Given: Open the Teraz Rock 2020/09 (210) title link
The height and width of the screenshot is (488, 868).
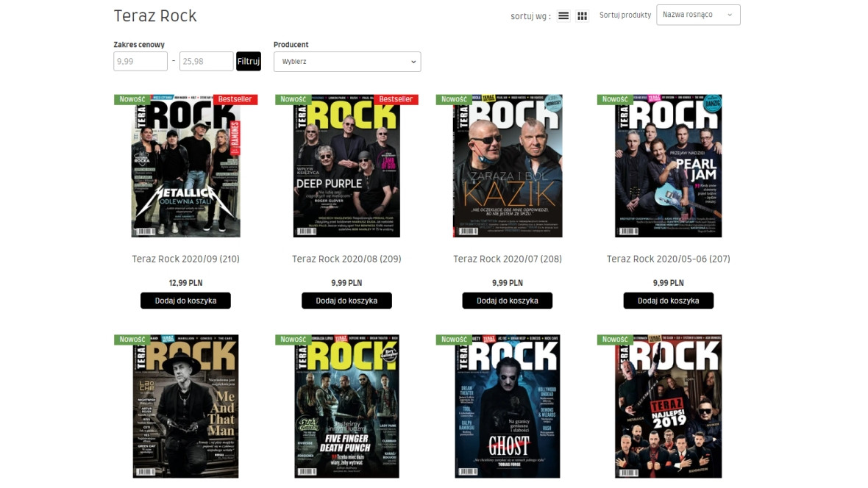Looking at the screenshot, I should pyautogui.click(x=185, y=259).
